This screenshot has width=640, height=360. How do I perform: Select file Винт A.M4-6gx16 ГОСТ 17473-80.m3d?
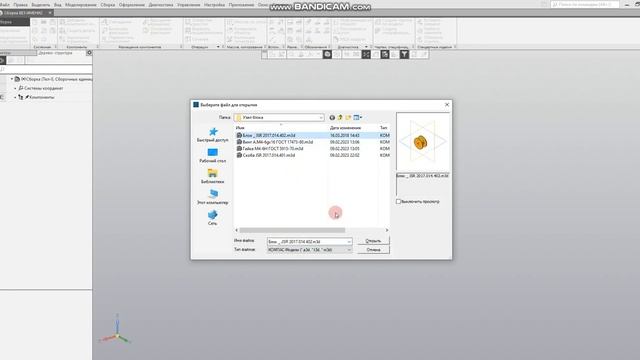coord(278,142)
